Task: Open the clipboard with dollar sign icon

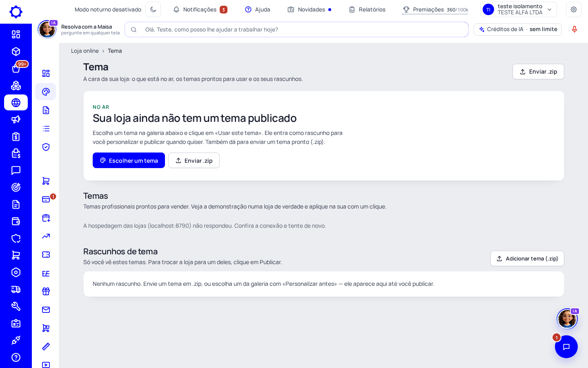Action: point(16,137)
